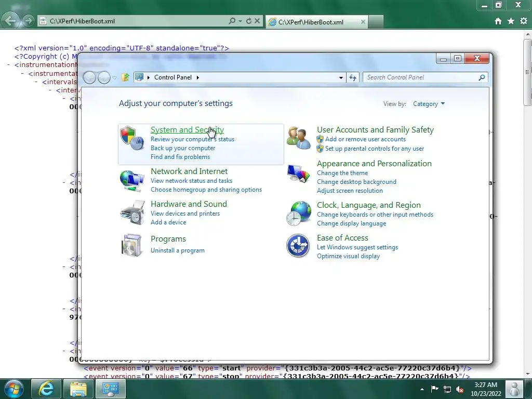The height and width of the screenshot is (399, 532).
Task: Click the Control Panel back arrow
Action: (89, 78)
